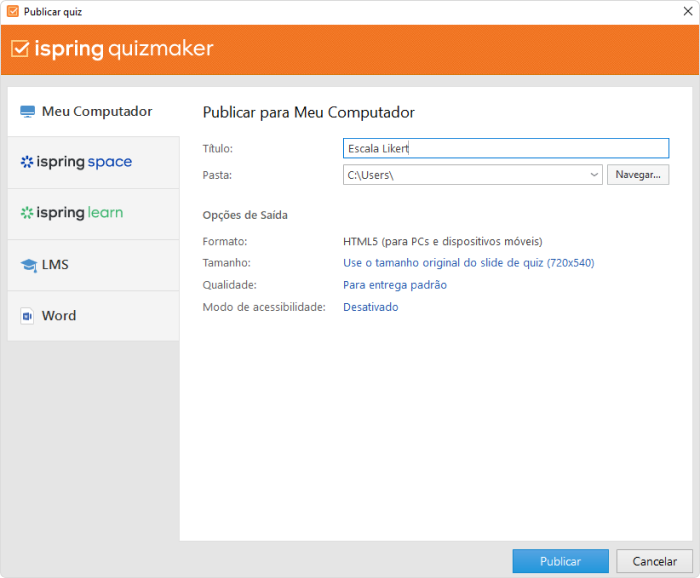Image resolution: width=700 pixels, height=578 pixels.
Task: Click the LMS graduation cap icon
Action: [29, 265]
